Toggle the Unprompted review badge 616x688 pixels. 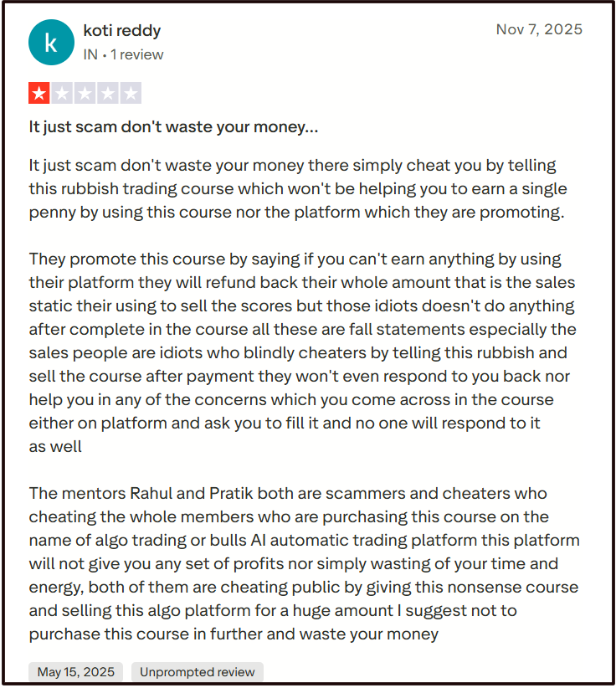click(197, 672)
